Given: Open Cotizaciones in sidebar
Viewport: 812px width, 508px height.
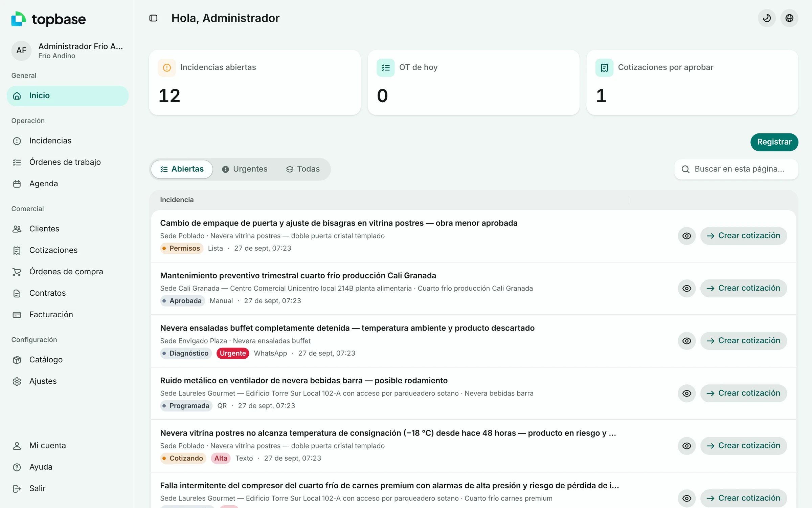Looking at the screenshot, I should pyautogui.click(x=68, y=250).
